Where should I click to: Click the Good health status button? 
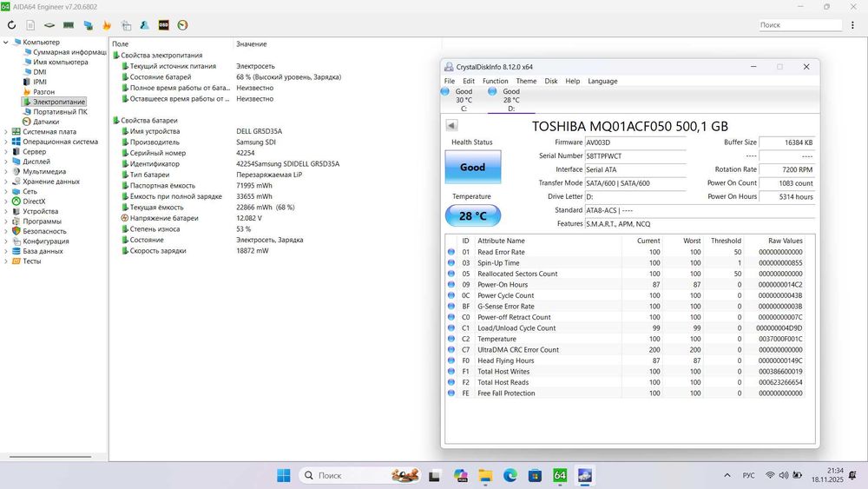point(472,167)
